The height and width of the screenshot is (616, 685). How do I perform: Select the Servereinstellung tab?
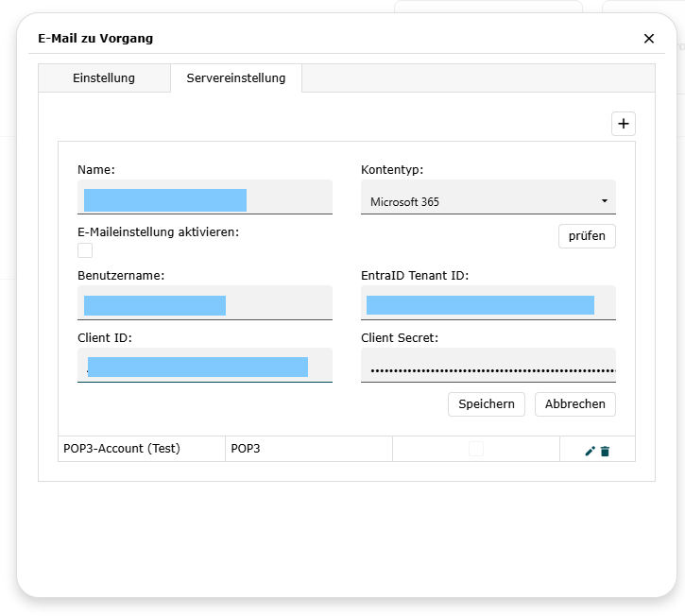click(x=236, y=78)
